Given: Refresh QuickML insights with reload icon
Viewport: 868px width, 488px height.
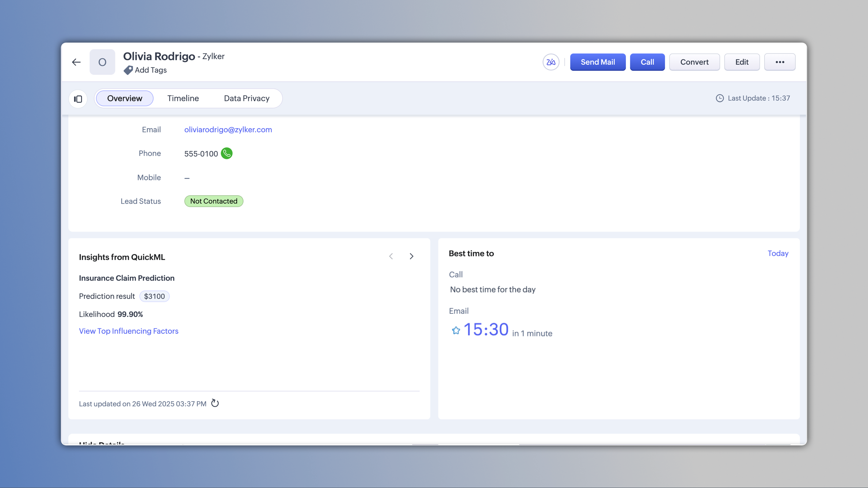Looking at the screenshot, I should coord(215,403).
